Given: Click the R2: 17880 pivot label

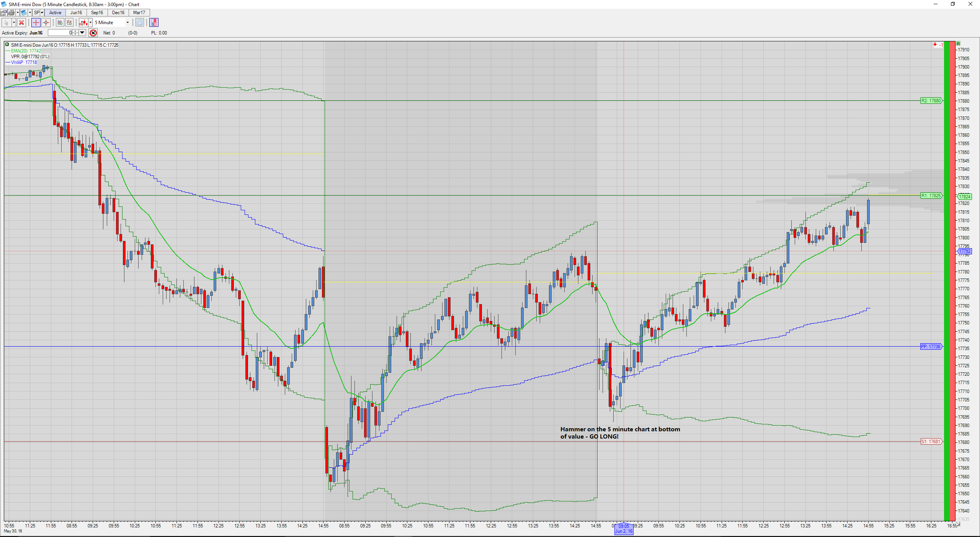Looking at the screenshot, I should [x=931, y=101].
